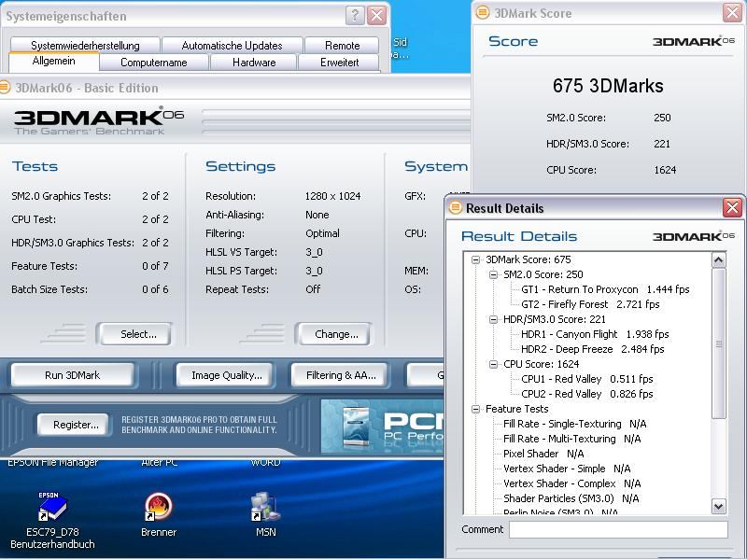The height and width of the screenshot is (560, 747).
Task: Click the Change... settings button
Action: tap(333, 334)
